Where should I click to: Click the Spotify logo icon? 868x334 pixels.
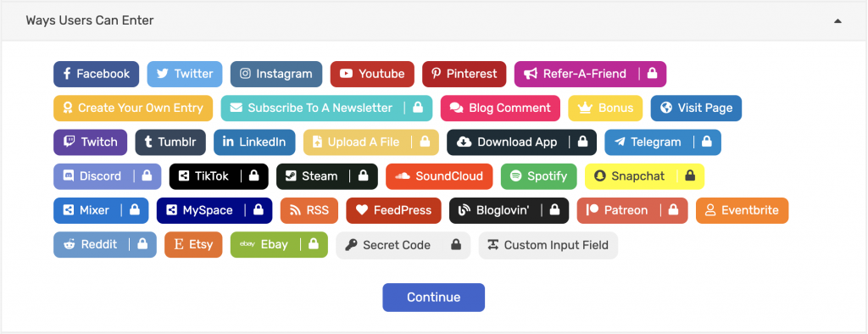(516, 176)
